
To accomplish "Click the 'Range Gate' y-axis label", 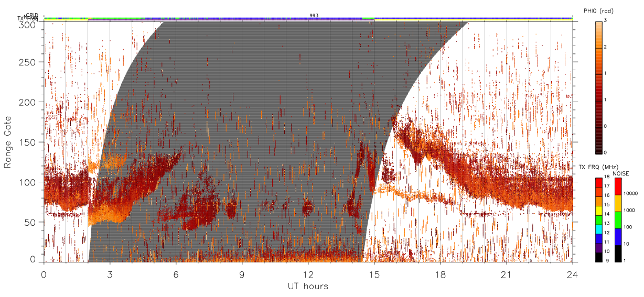I will click(7, 142).
